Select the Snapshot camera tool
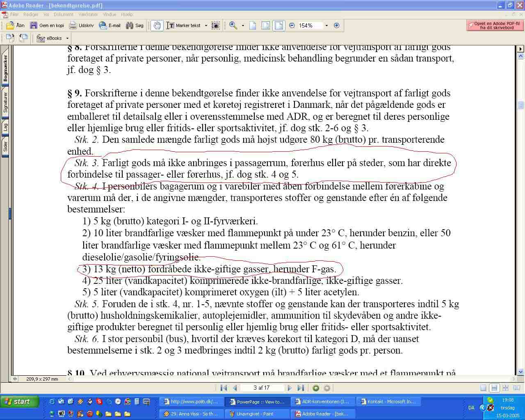The height and width of the screenshot is (420, 525). click(215, 25)
